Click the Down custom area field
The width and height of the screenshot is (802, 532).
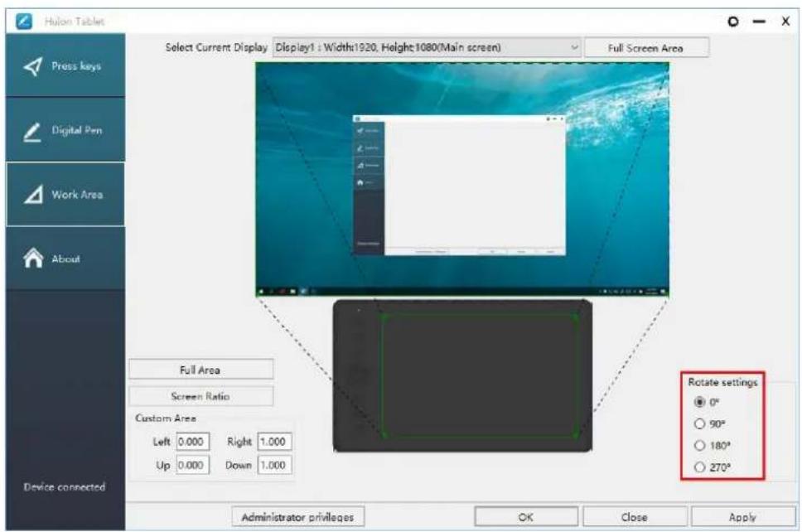click(x=275, y=465)
